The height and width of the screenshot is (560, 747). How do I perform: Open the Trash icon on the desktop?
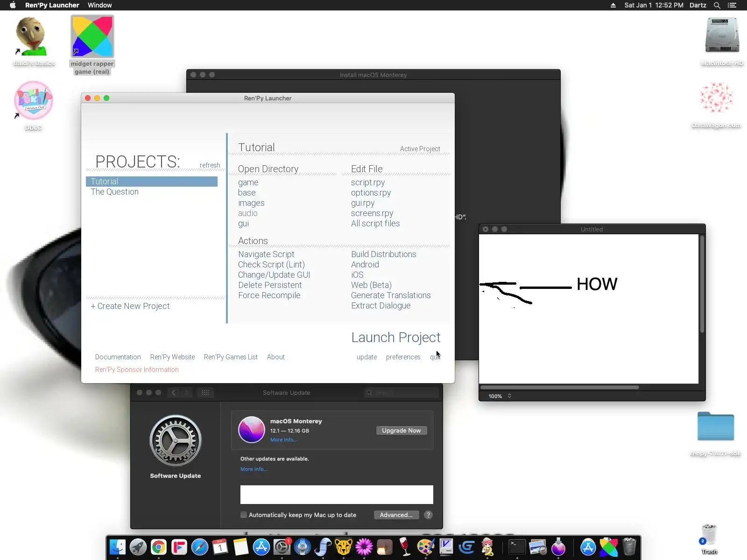pyautogui.click(x=709, y=539)
